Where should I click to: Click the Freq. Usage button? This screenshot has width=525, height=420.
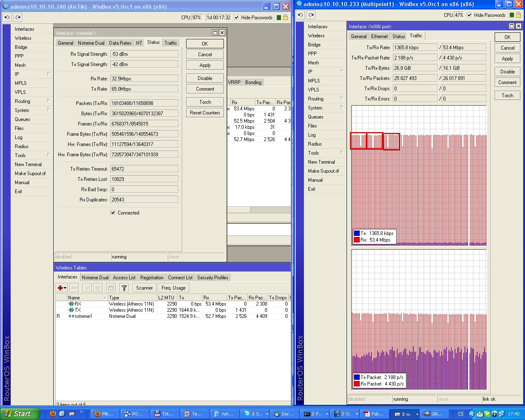[x=173, y=288]
